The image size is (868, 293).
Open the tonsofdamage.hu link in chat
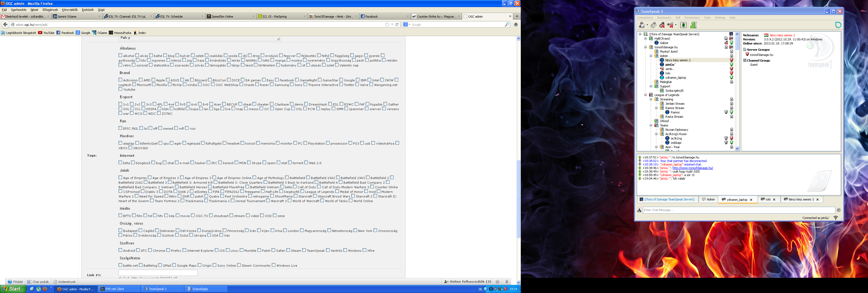point(693,168)
